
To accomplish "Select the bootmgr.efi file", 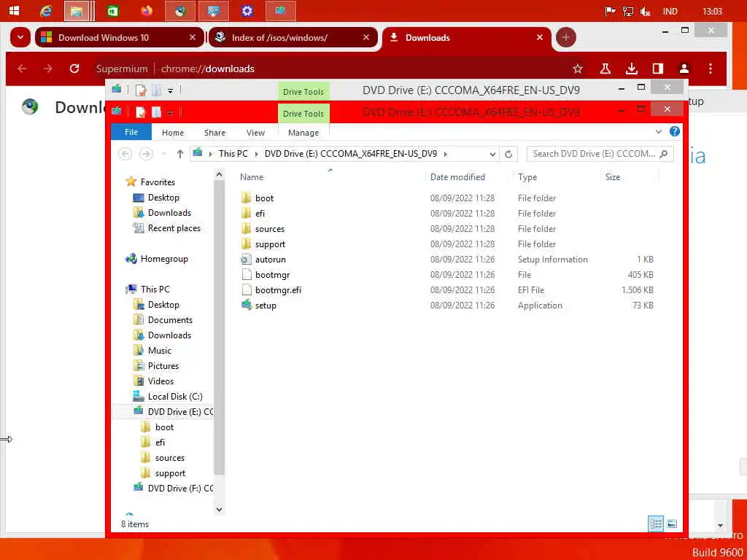I will (278, 290).
